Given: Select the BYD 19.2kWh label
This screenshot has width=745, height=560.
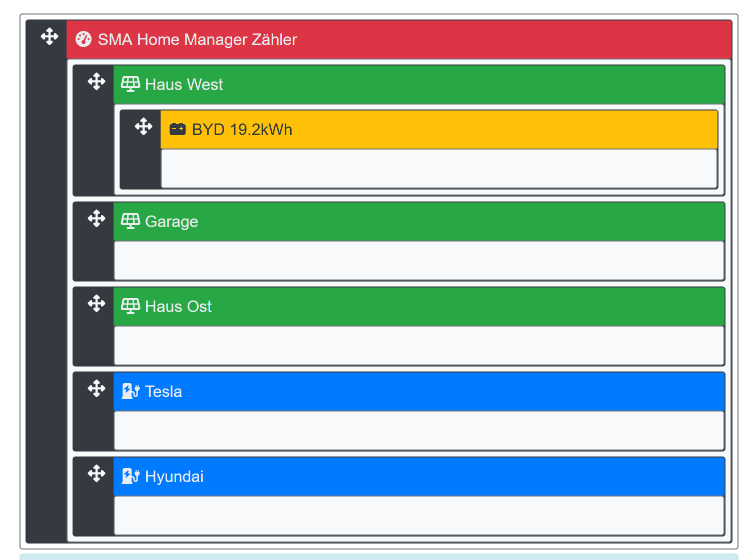Looking at the screenshot, I should point(242,129).
